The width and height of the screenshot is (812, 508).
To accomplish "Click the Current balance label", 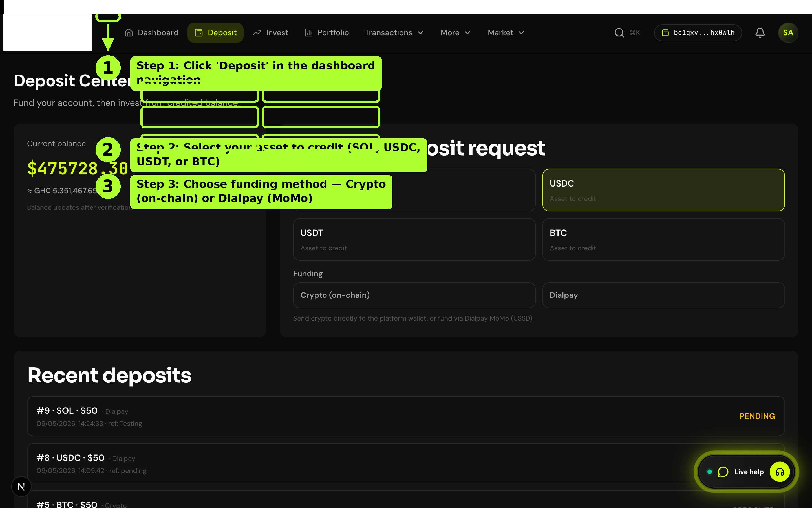I will coord(56,143).
